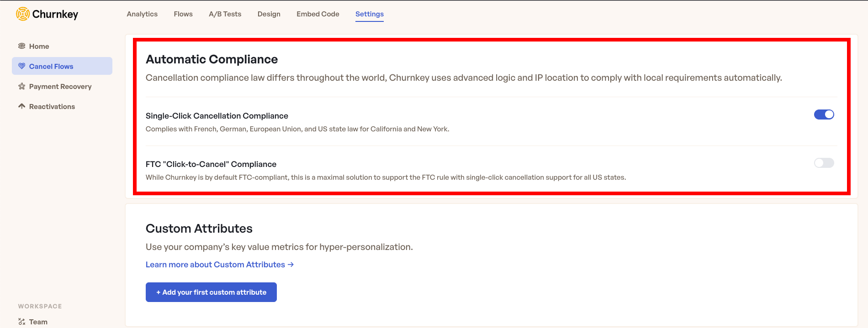This screenshot has width=868, height=328.
Task: Enable FTC Click-to-Cancel Compliance toggle
Action: pos(824,163)
